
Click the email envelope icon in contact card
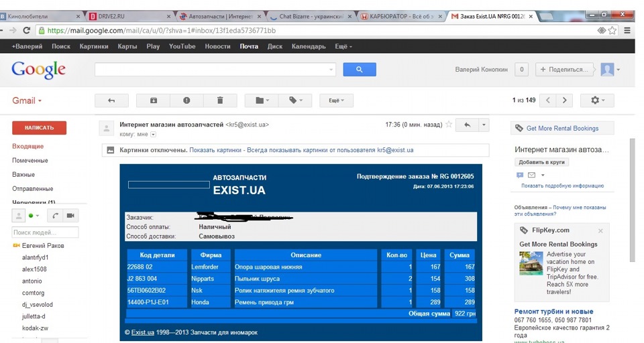point(531,176)
